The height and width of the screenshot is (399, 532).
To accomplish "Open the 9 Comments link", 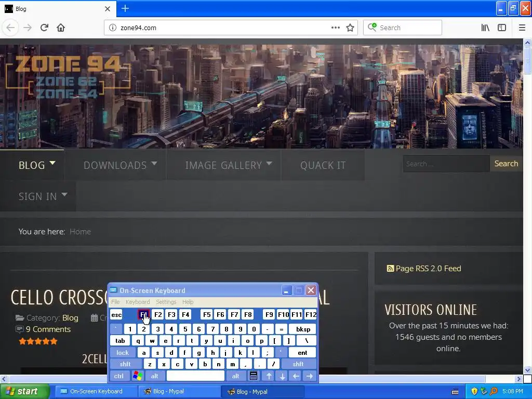I will [x=48, y=329].
